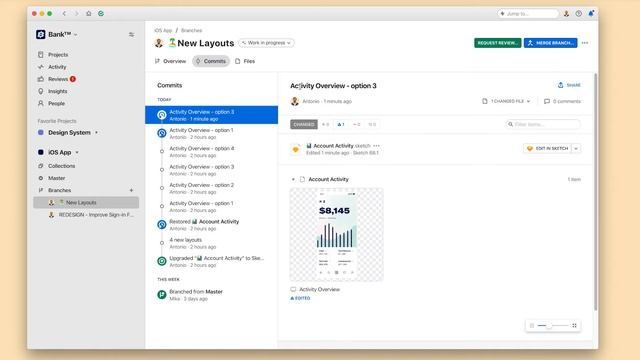Select the iOS App project
The width and height of the screenshot is (640, 360).
(60, 152)
